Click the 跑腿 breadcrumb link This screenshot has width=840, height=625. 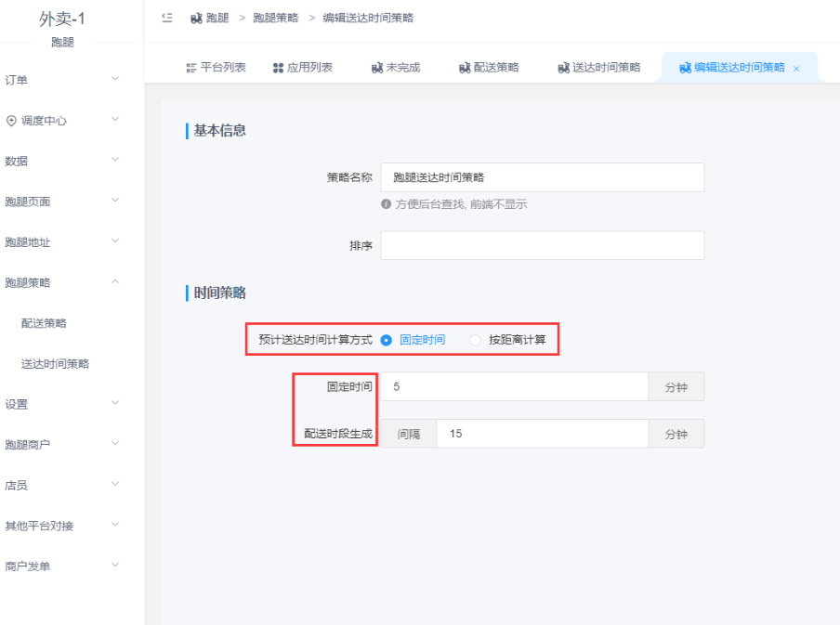coord(217,19)
